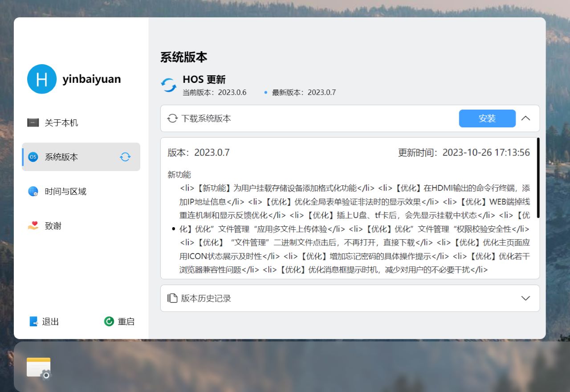Image resolution: width=570 pixels, height=392 pixels.
Task: Click the refresh icon beside 下载系统版本
Action: tap(172, 118)
